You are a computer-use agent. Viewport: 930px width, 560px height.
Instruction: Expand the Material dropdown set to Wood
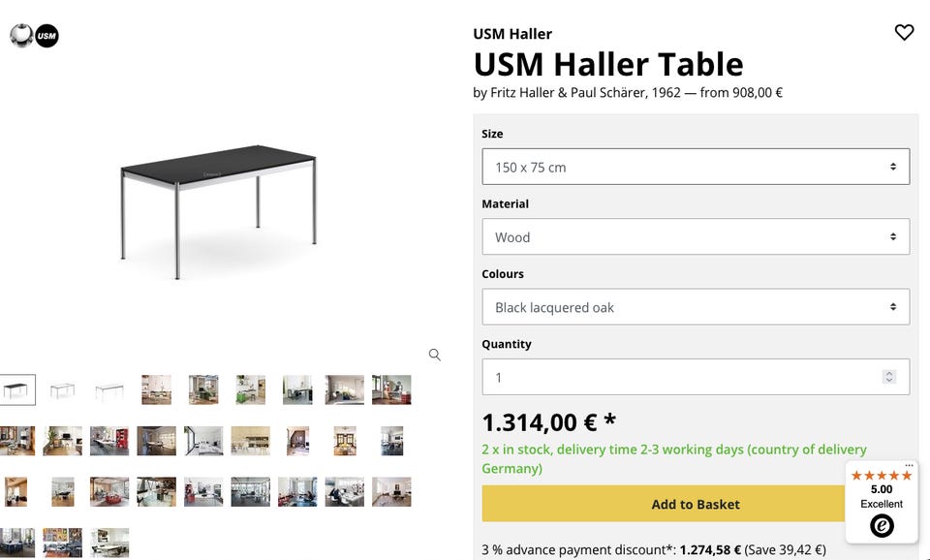[x=696, y=236]
